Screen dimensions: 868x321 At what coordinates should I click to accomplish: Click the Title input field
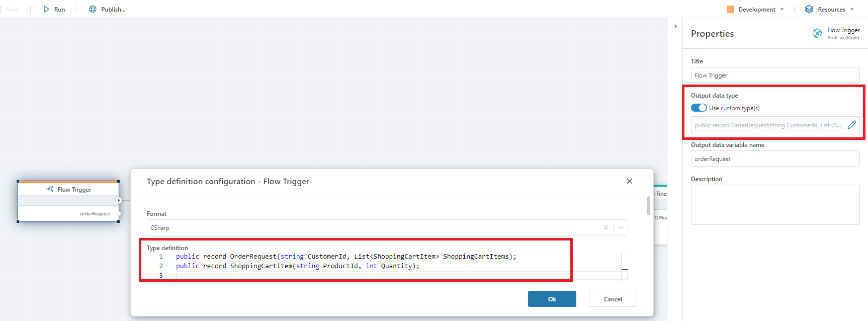(774, 75)
